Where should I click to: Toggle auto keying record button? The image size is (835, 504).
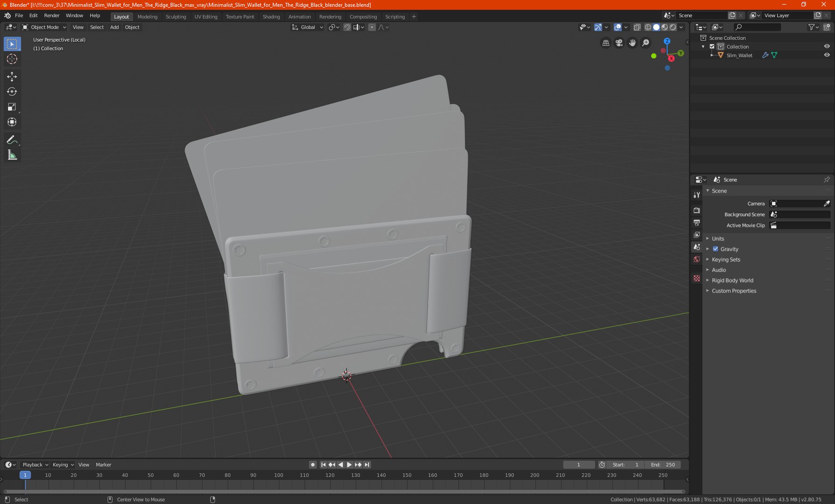click(x=313, y=465)
